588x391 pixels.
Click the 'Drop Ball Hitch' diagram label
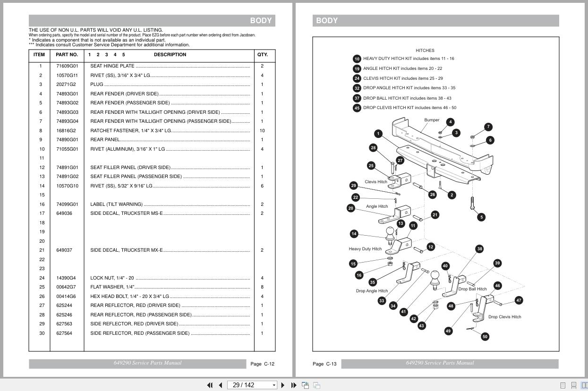[472, 289]
